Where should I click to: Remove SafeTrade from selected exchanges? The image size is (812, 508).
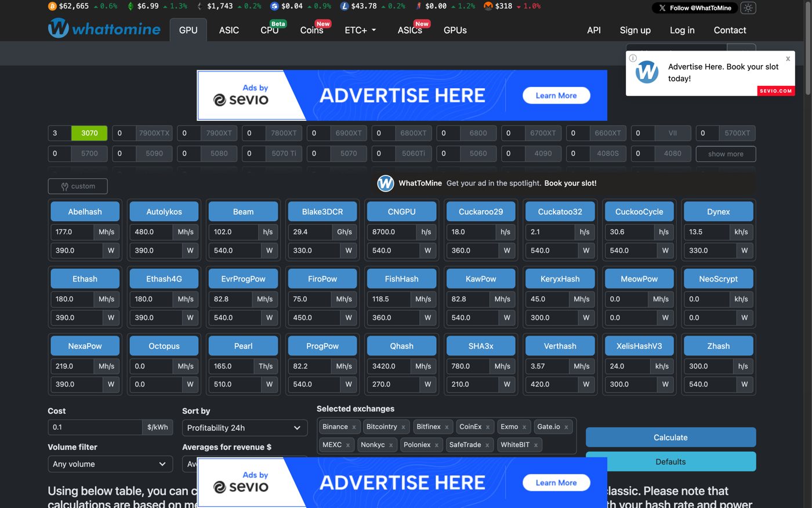coord(487,445)
